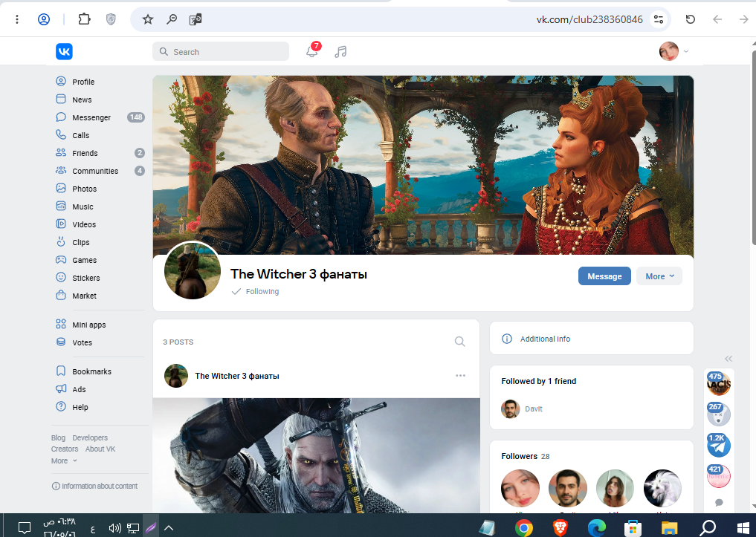Viewport: 756px width, 537px height.
Task: Click the Creators footer link
Action: [65, 449]
